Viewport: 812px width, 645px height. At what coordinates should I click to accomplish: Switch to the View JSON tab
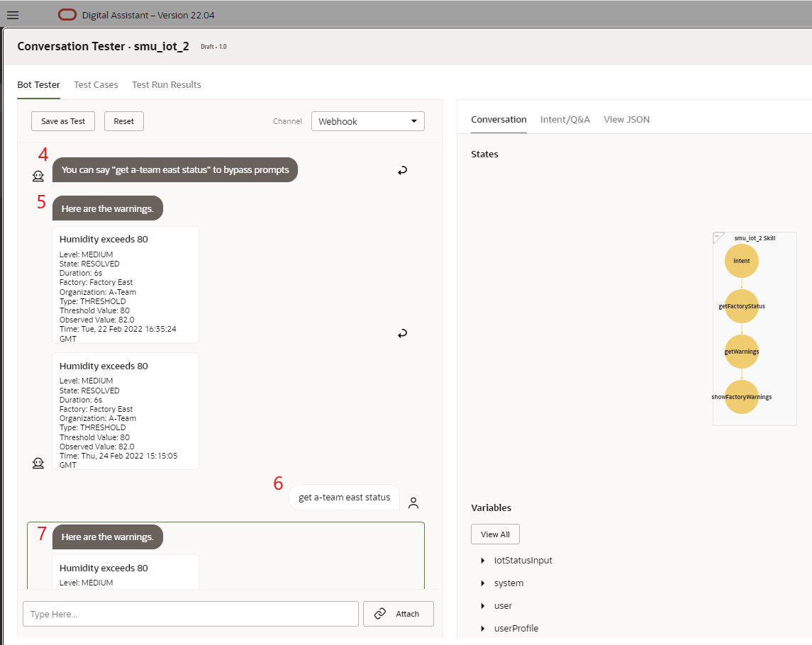pyautogui.click(x=626, y=119)
